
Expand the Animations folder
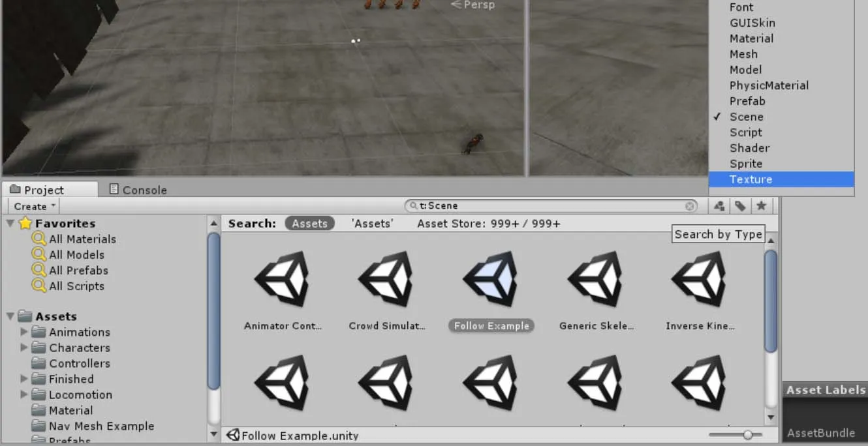click(24, 332)
